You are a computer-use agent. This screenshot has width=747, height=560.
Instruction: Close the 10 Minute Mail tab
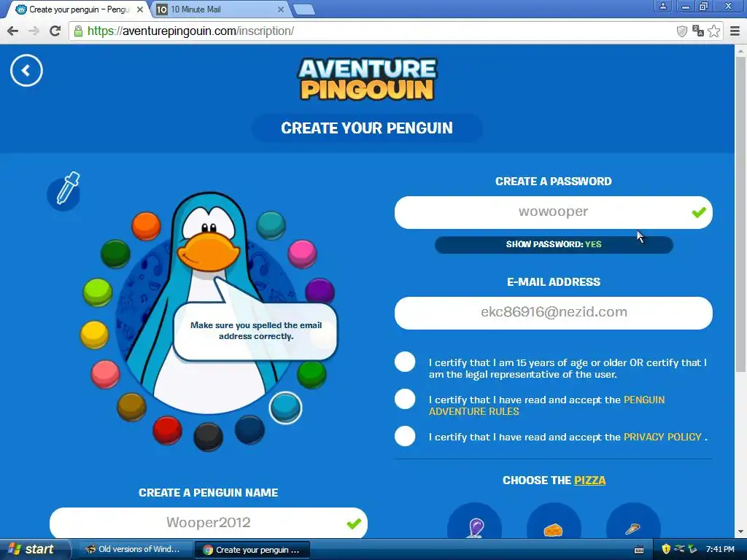coord(281,9)
